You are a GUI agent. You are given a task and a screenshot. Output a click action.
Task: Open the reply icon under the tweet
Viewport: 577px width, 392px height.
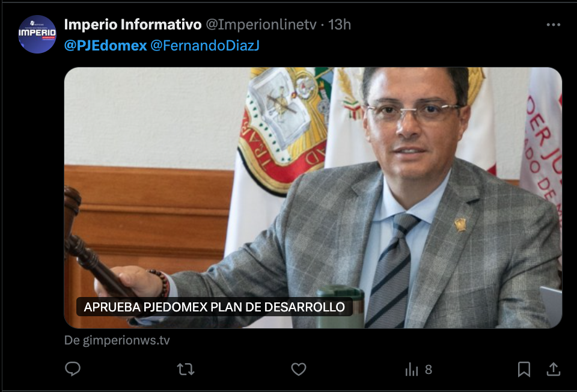(x=73, y=369)
